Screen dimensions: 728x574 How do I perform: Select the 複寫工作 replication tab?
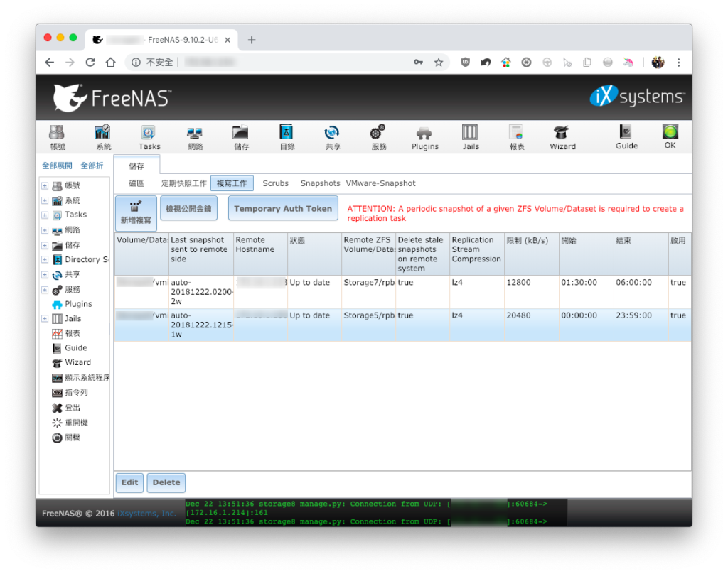232,183
